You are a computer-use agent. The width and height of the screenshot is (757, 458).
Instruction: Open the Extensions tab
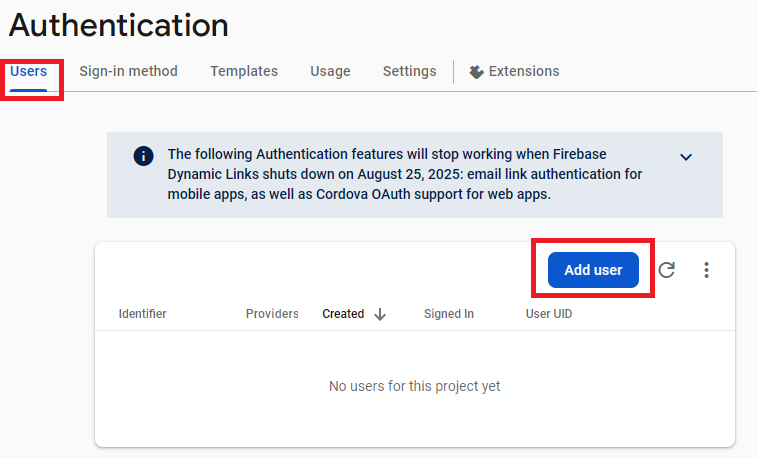click(x=515, y=71)
